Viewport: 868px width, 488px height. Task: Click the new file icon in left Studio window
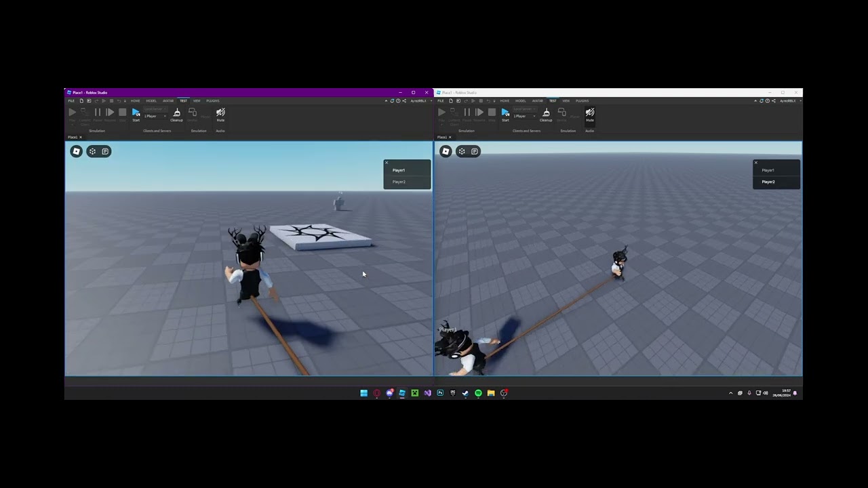[81, 101]
